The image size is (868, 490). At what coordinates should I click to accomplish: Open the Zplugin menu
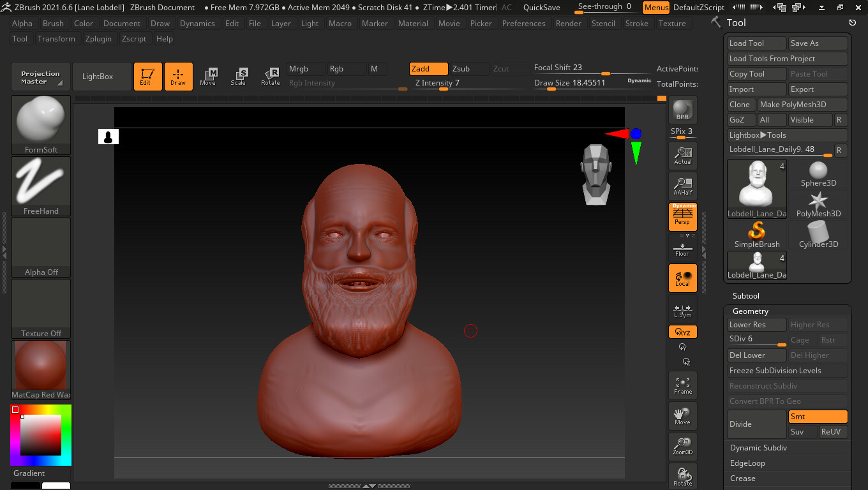98,39
